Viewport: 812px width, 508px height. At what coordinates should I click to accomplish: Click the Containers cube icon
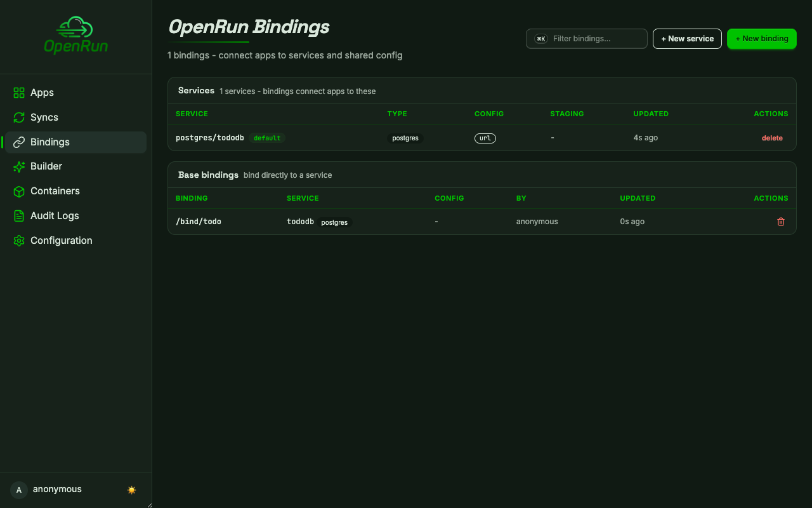19,191
